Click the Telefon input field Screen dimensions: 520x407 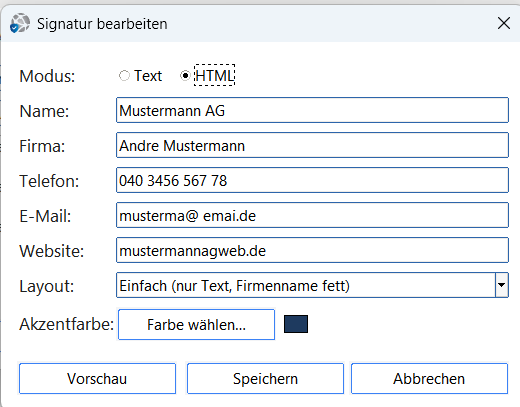[x=312, y=180]
